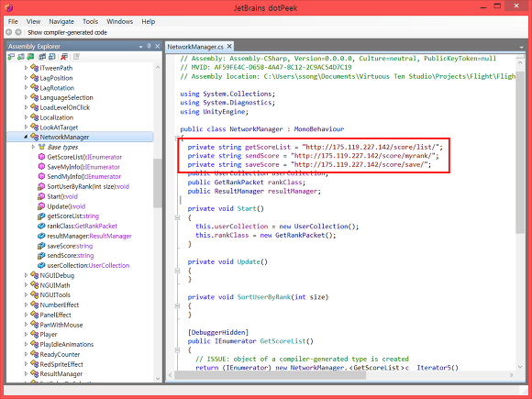
Task: Select SaveMyInfo():IEnumerator method
Action: pos(83,167)
